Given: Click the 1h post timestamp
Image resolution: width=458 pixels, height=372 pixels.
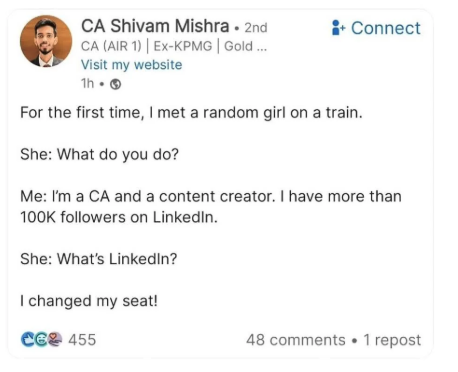Looking at the screenshot, I should click(87, 83).
